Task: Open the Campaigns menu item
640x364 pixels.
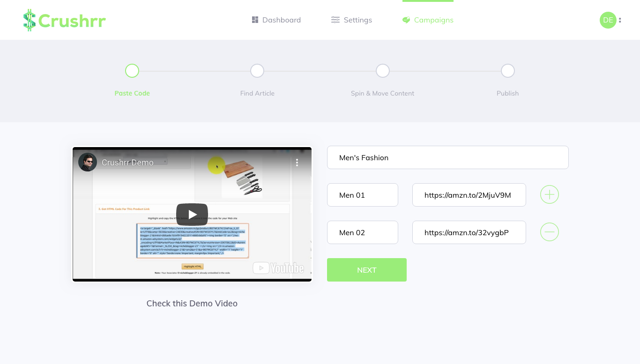Action: tap(428, 20)
